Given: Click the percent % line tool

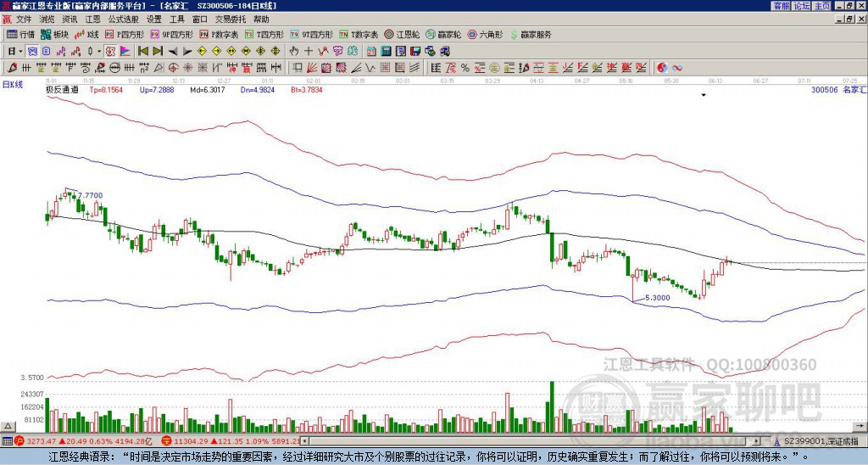Looking at the screenshot, I should click(465, 68).
